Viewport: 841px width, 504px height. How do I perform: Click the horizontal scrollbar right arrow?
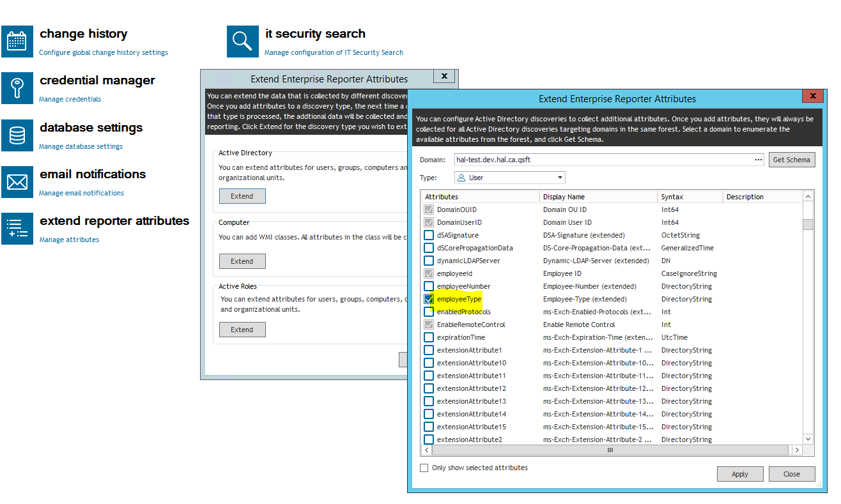(796, 450)
